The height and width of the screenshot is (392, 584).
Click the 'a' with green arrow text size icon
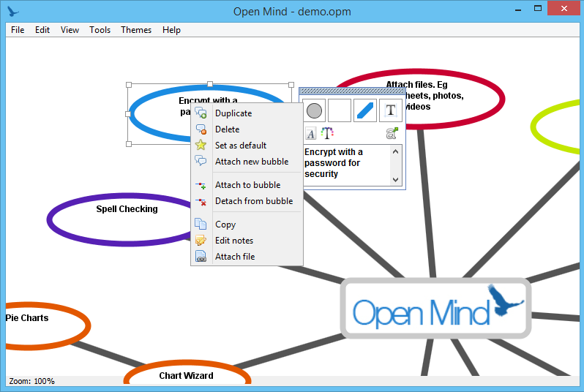pyautogui.click(x=392, y=133)
